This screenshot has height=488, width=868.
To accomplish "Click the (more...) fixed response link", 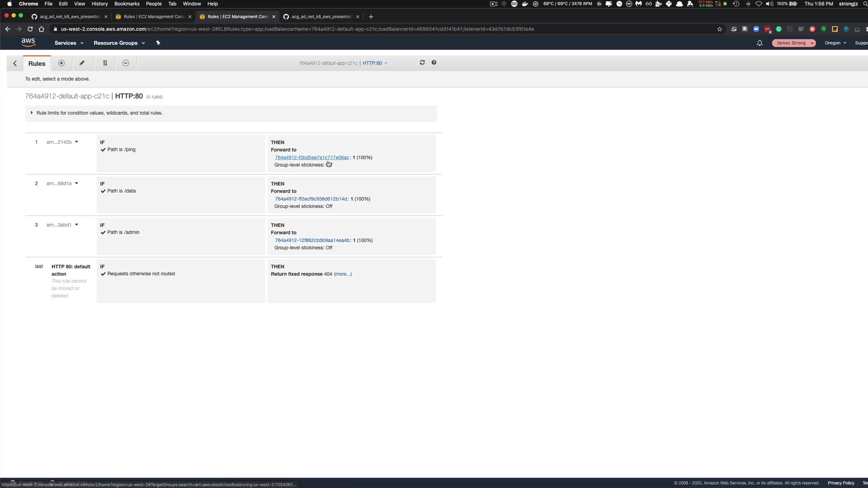I will [x=343, y=274].
